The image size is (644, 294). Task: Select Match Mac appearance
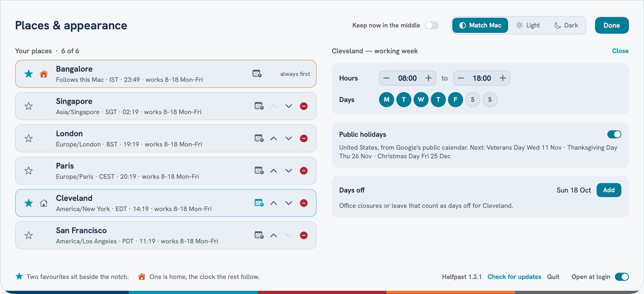coord(480,25)
